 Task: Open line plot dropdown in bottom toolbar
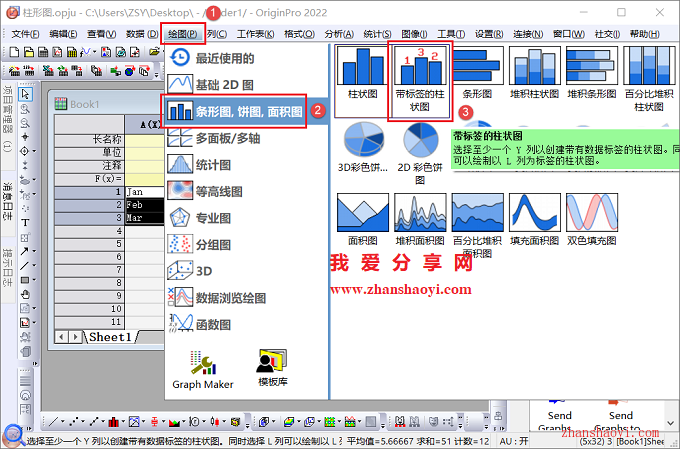pos(63,421)
